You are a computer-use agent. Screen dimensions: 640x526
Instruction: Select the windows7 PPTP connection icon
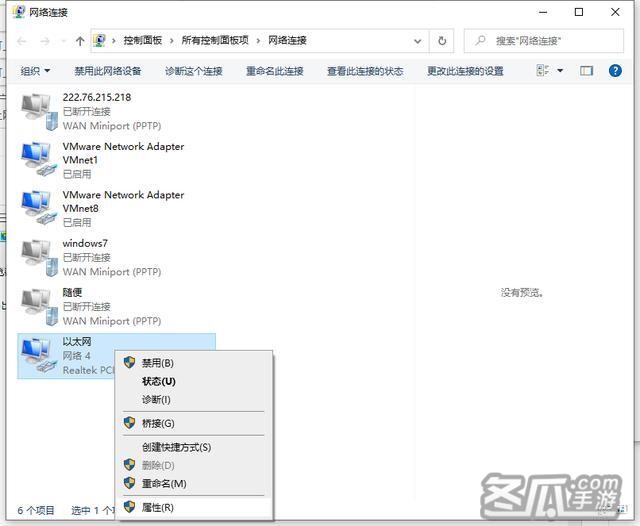pyautogui.click(x=40, y=257)
